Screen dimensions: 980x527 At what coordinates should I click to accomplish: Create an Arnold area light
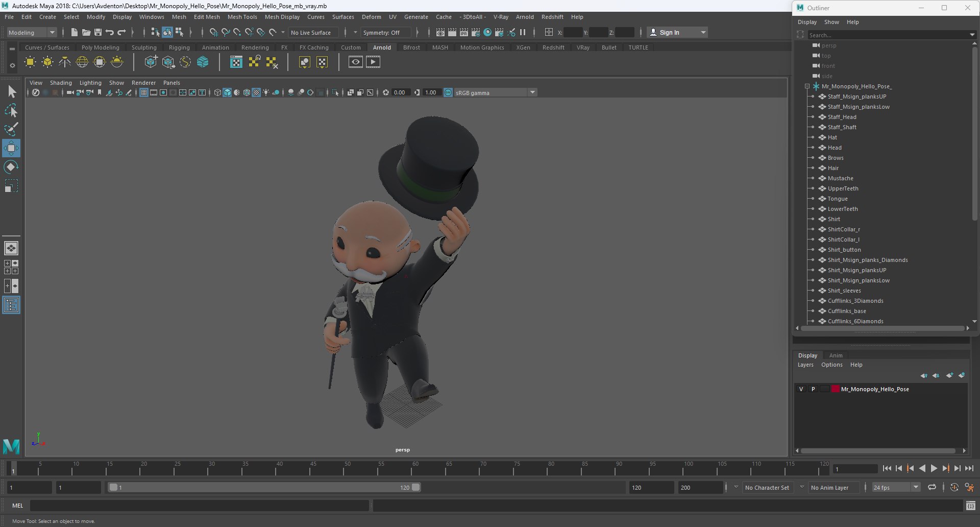point(30,62)
